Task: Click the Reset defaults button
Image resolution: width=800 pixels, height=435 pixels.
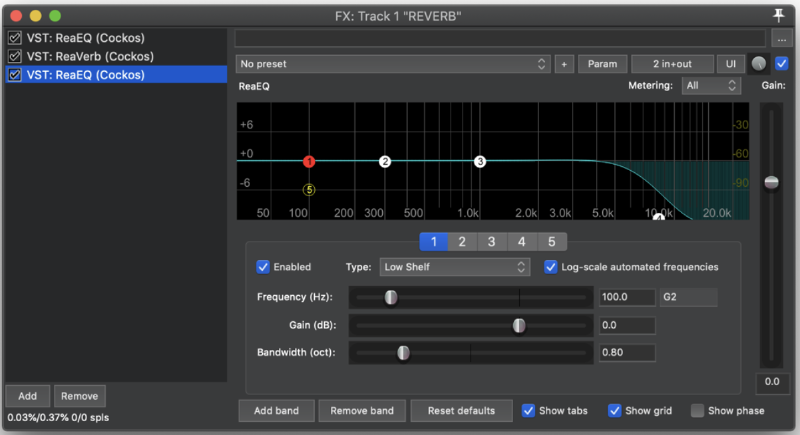Action: click(461, 411)
